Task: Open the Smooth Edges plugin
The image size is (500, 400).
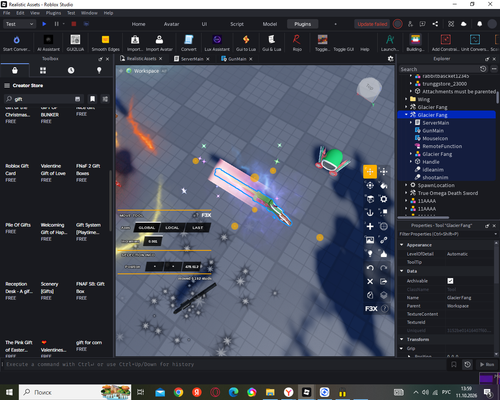Action: tap(105, 43)
